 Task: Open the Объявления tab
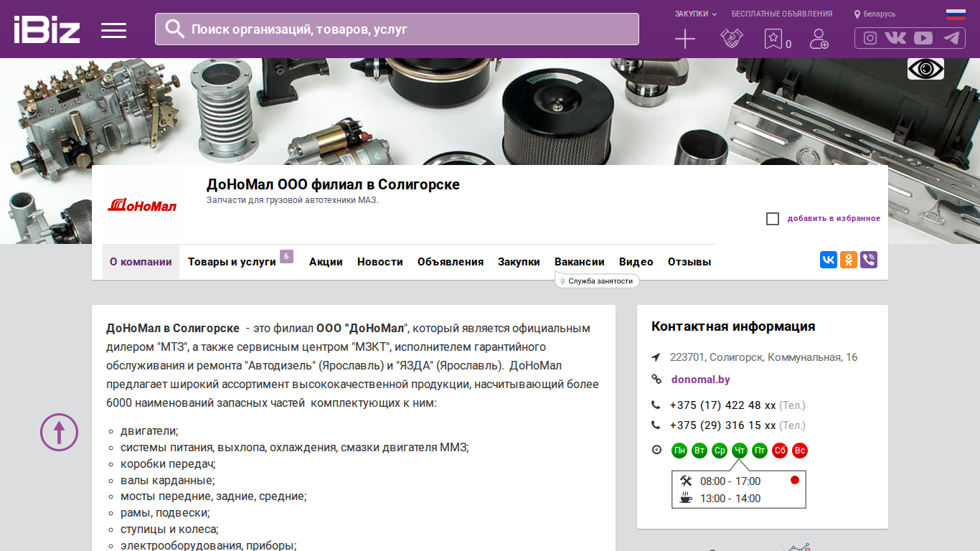pyautogui.click(x=451, y=262)
